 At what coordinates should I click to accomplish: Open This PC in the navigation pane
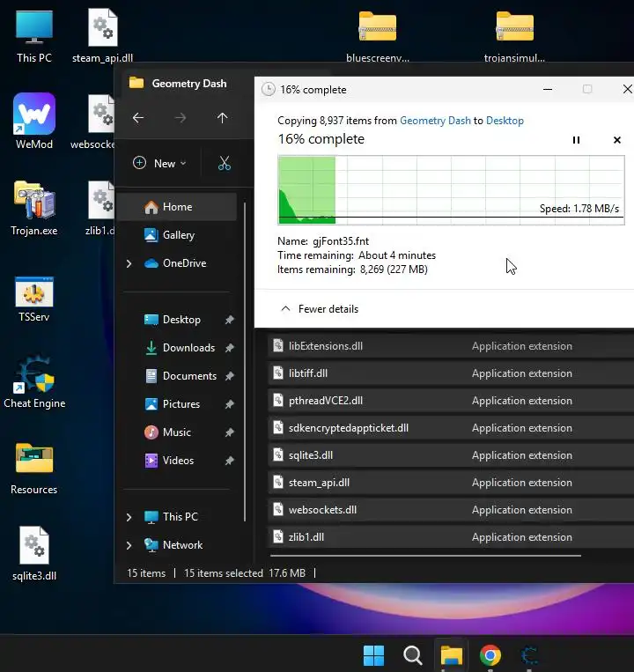172,517
